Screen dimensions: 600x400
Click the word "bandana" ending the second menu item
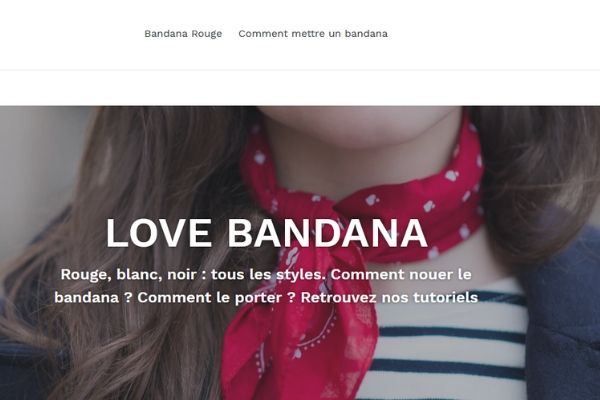tap(366, 34)
